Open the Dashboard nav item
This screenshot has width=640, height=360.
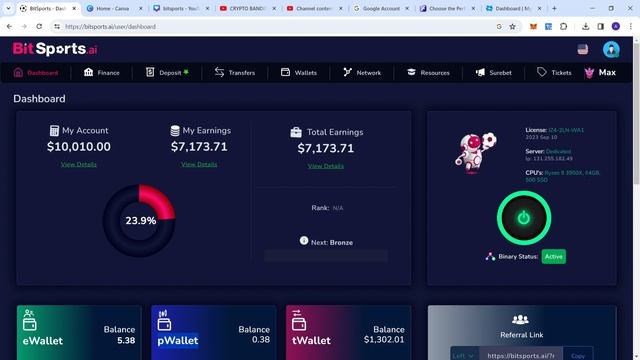tap(36, 73)
